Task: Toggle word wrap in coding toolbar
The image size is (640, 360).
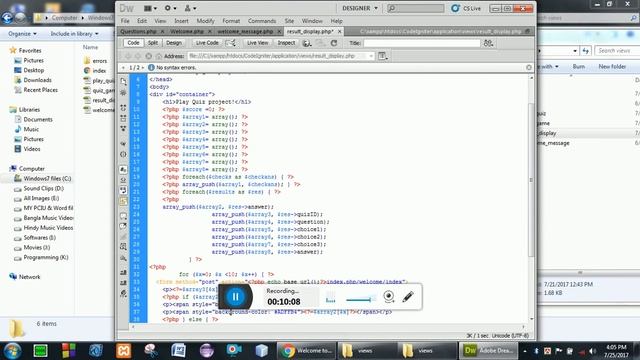Action: [x=123, y=190]
